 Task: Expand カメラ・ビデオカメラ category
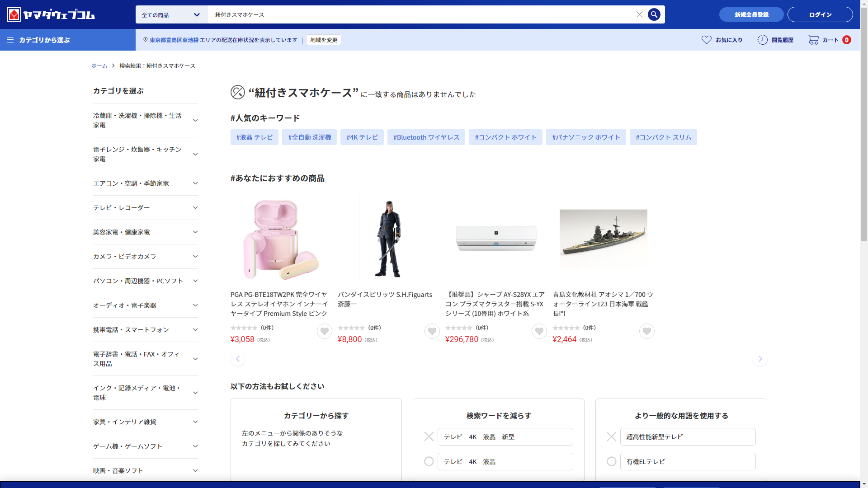coord(195,257)
